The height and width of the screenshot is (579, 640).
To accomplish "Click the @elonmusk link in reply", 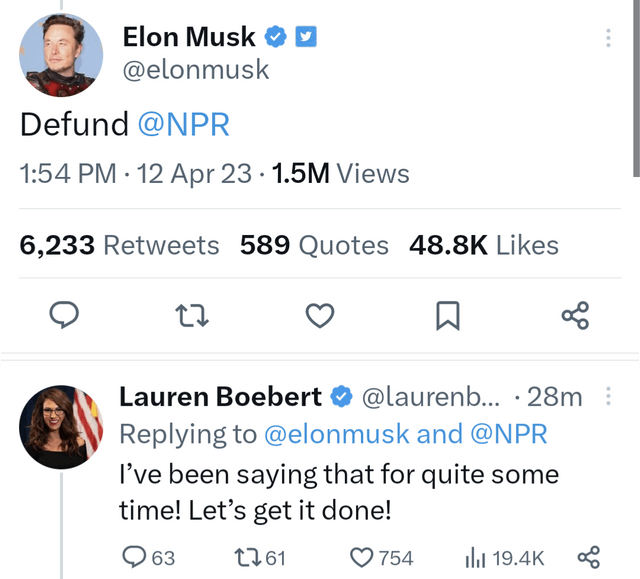I will click(x=337, y=434).
